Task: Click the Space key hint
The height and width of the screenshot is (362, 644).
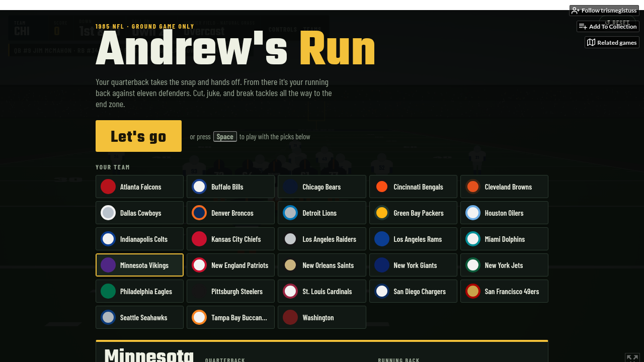Action: click(x=225, y=137)
